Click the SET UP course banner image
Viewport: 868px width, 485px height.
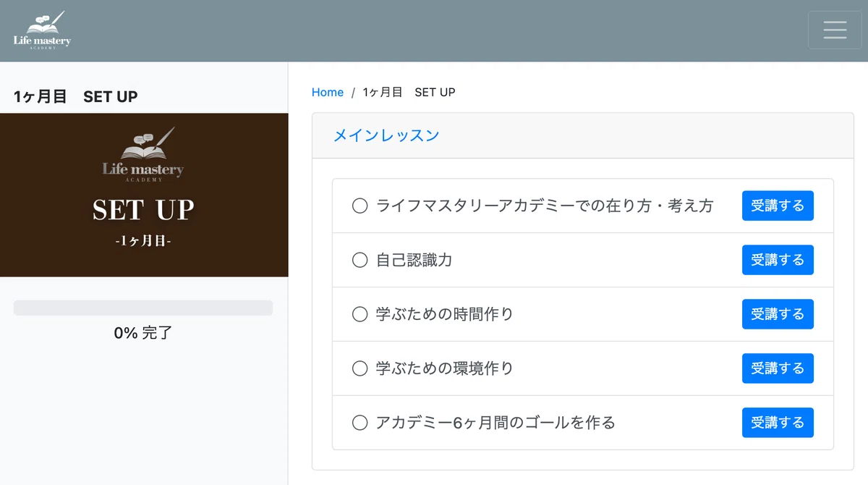tap(144, 195)
